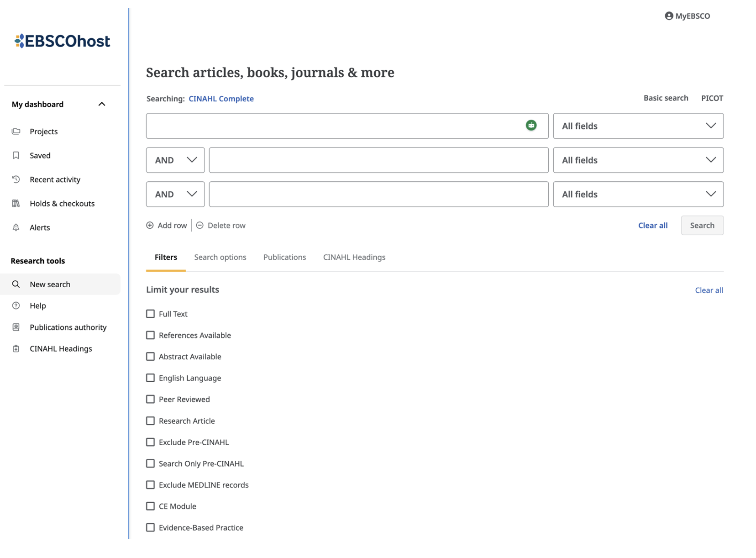Screen dimensions: 756x558
Task: Click into the first search input field
Action: tap(333, 126)
